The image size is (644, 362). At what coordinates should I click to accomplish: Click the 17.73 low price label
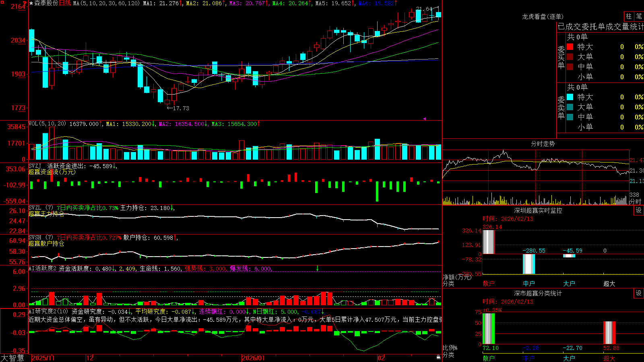181,108
